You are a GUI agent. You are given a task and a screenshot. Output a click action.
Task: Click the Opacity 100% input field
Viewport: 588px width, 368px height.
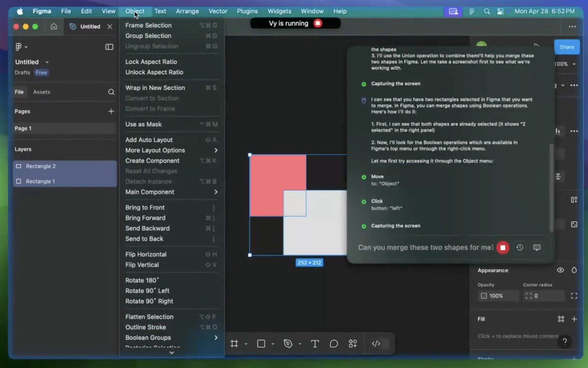point(499,296)
